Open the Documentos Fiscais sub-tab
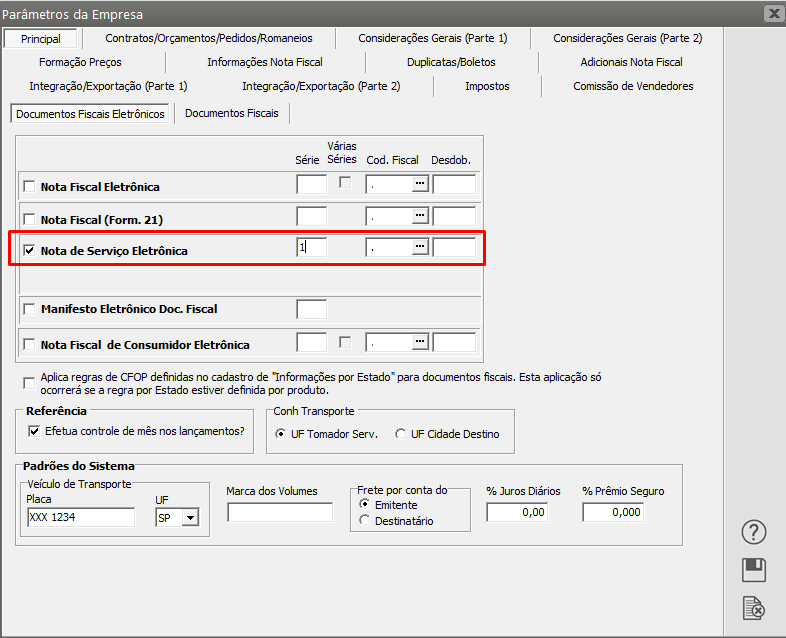 point(232,113)
